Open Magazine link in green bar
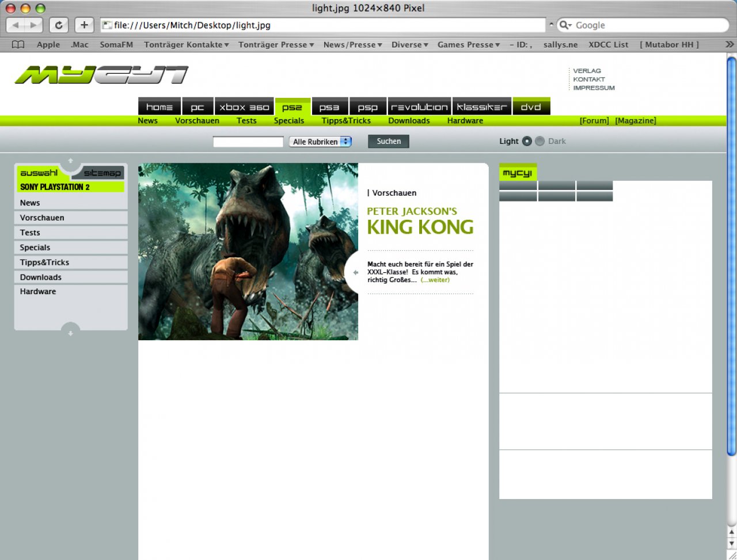Viewport: 737px width, 560px height. pos(636,121)
